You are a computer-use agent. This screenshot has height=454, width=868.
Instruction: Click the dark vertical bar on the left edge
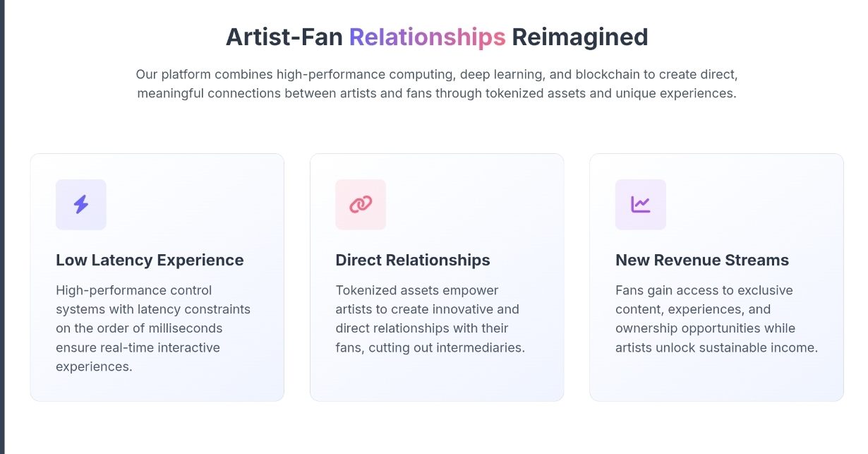click(x=2, y=227)
